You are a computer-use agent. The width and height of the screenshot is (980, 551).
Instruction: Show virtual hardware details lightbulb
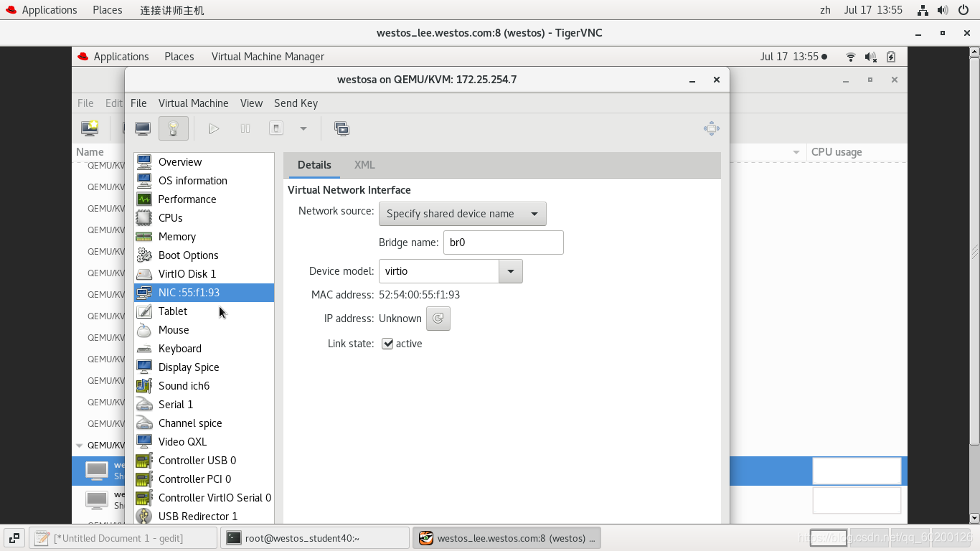pos(173,128)
